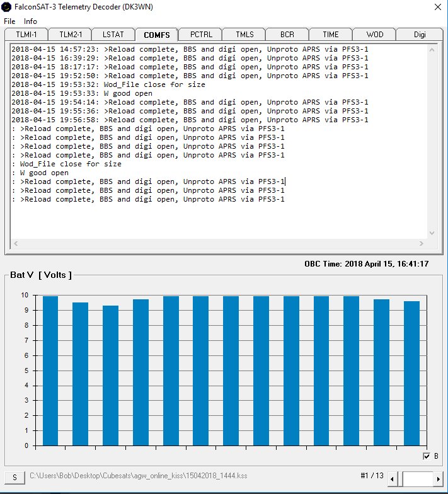This screenshot has height=494, width=448.
Task: Click the frame scrollbar left arrow
Action: click(x=392, y=479)
